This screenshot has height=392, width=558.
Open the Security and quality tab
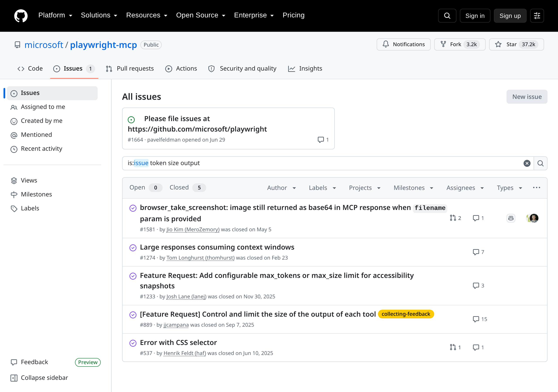(242, 68)
